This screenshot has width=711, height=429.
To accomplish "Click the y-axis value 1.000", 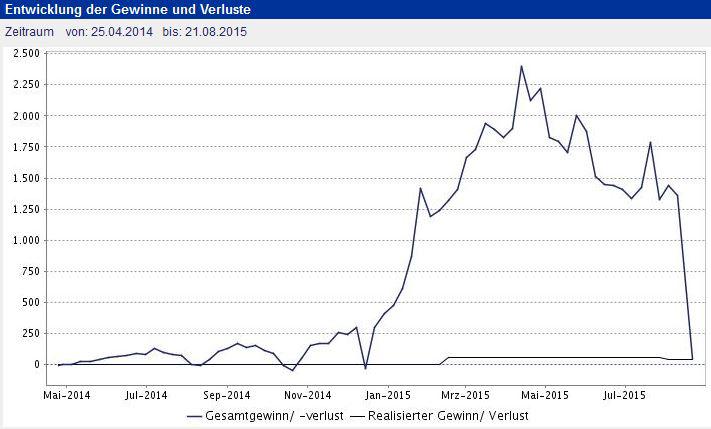I will (x=26, y=240).
